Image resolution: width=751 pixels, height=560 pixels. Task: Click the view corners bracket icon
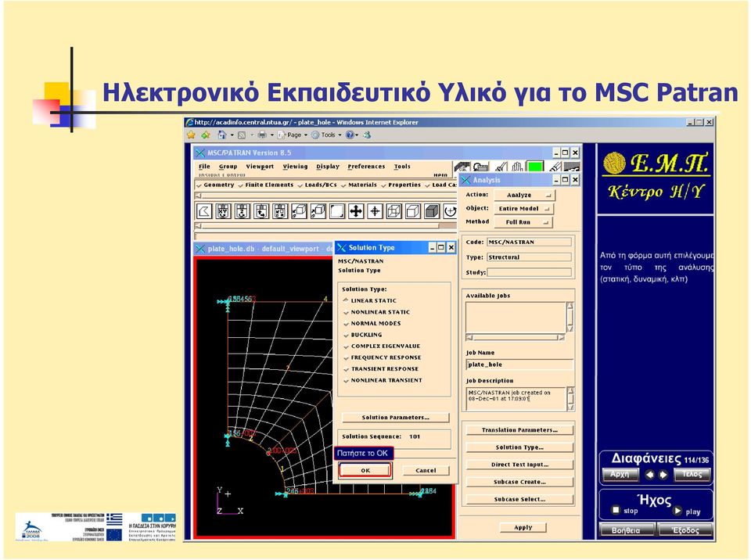click(336, 211)
